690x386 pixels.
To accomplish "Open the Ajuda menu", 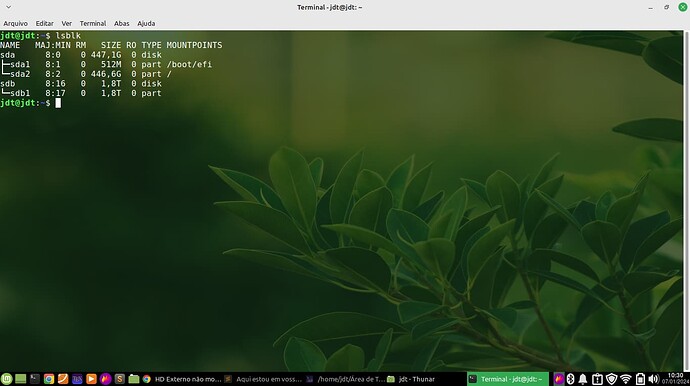I will tap(146, 23).
